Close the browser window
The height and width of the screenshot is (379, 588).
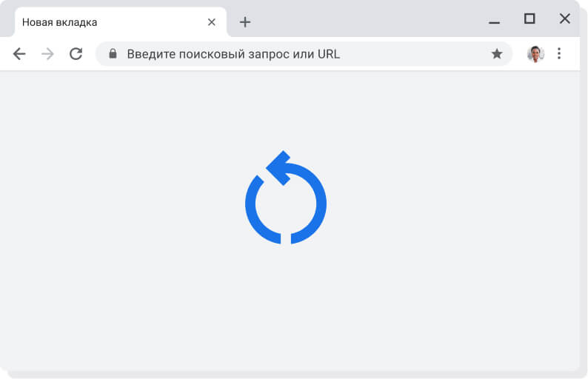point(564,19)
